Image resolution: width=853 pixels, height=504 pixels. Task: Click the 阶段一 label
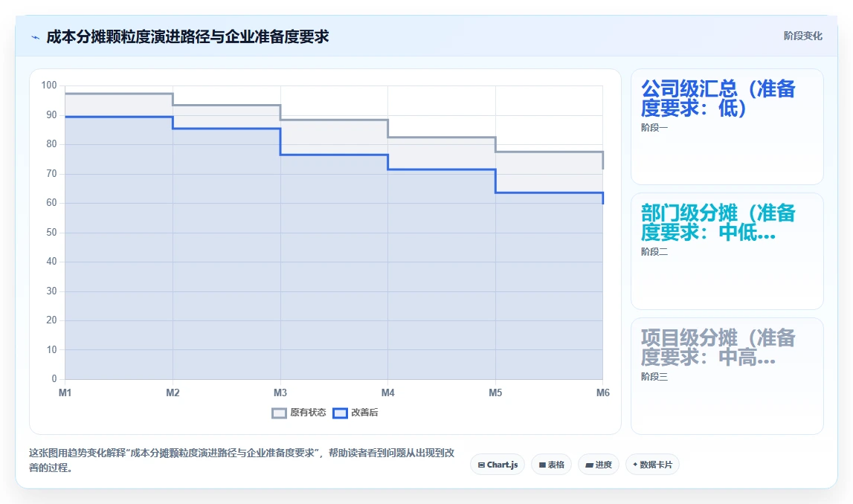pos(654,128)
